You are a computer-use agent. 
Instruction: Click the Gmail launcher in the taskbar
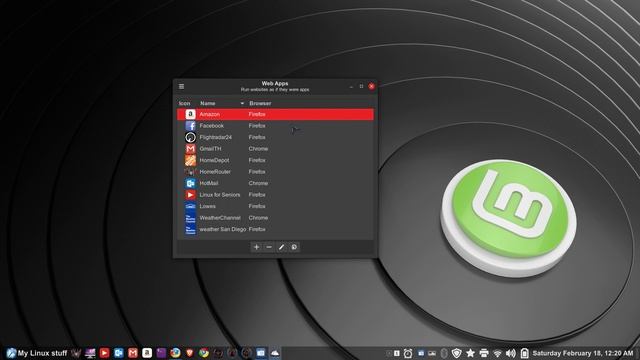pyautogui.click(x=133, y=353)
